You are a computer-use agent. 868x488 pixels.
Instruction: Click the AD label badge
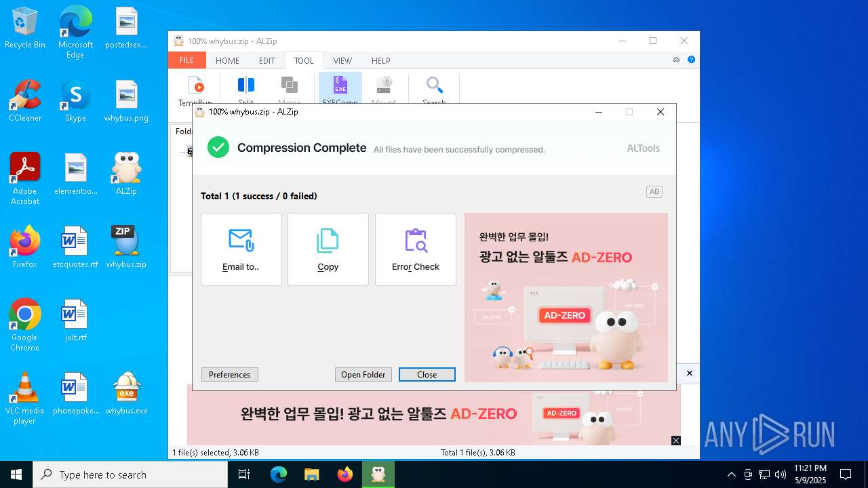(654, 192)
